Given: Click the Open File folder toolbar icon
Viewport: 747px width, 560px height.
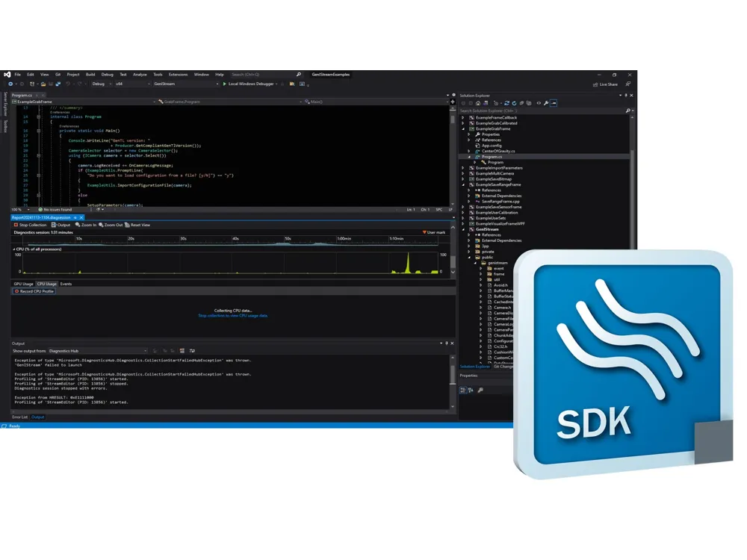Looking at the screenshot, I should [43, 84].
